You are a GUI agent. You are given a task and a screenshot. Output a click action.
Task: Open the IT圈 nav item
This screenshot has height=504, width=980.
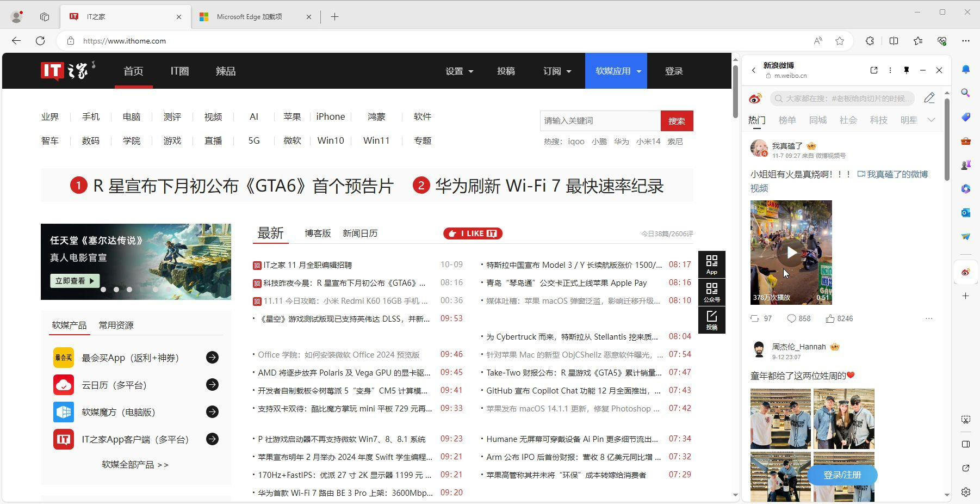pyautogui.click(x=179, y=71)
